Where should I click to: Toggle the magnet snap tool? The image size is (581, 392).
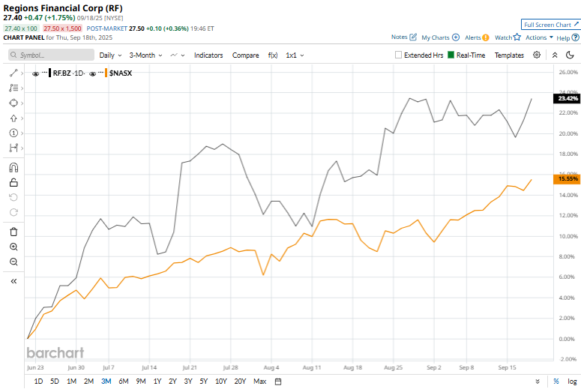(13, 168)
